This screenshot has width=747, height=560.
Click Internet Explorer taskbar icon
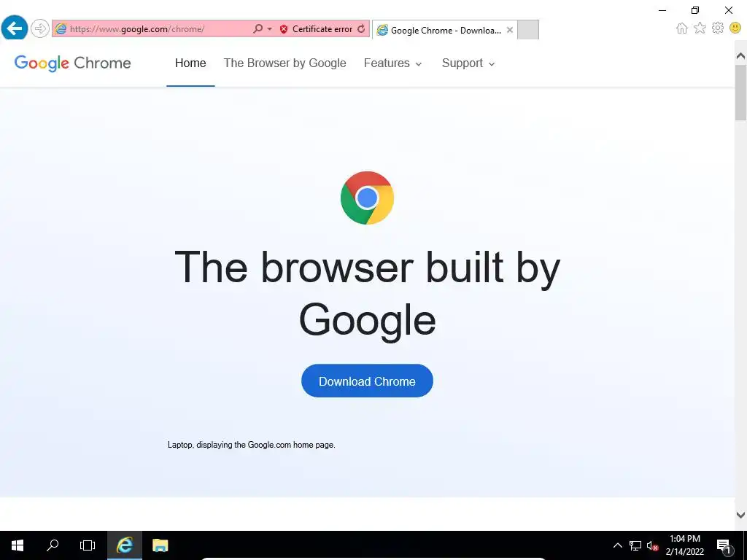(124, 545)
